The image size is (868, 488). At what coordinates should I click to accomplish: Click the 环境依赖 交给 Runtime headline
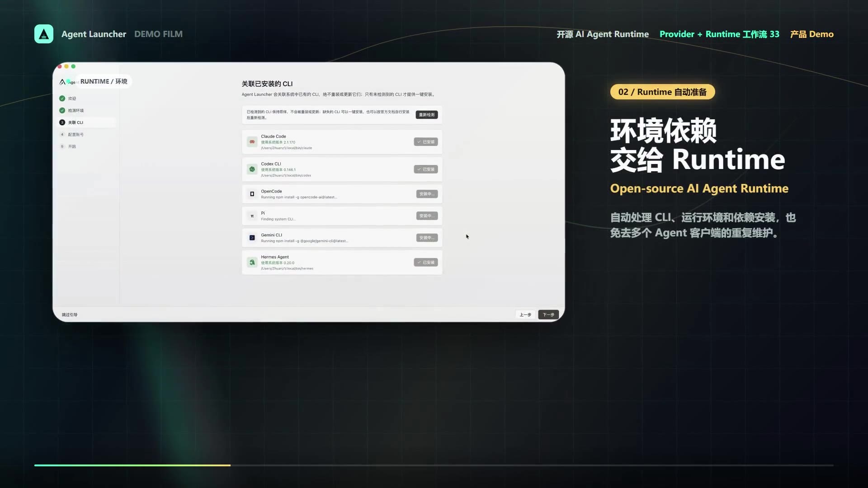[698, 145]
